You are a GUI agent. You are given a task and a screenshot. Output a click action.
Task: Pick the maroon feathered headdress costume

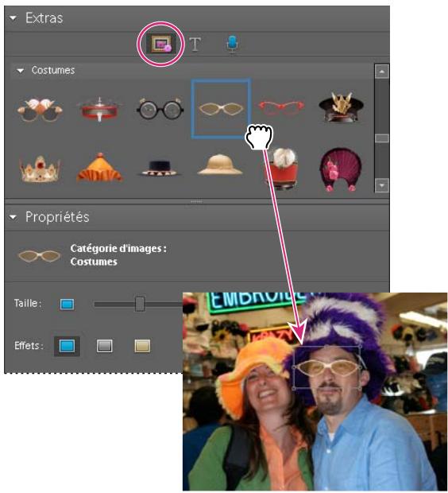click(341, 169)
